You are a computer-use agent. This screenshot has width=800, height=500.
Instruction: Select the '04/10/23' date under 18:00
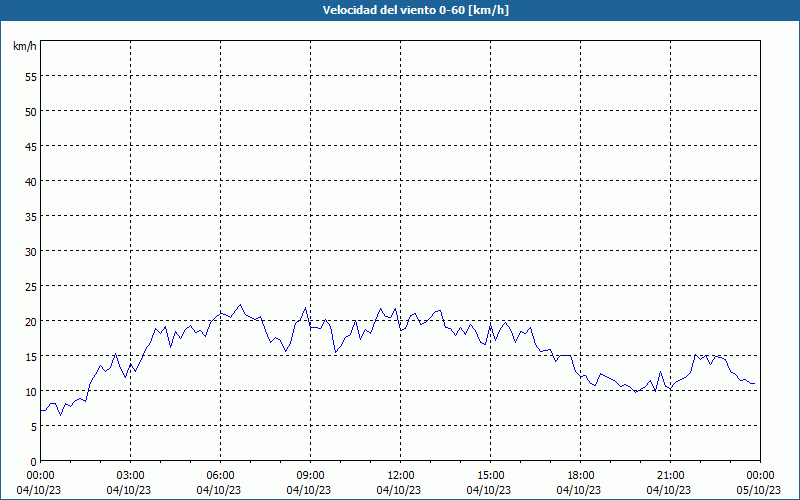pyautogui.click(x=579, y=490)
